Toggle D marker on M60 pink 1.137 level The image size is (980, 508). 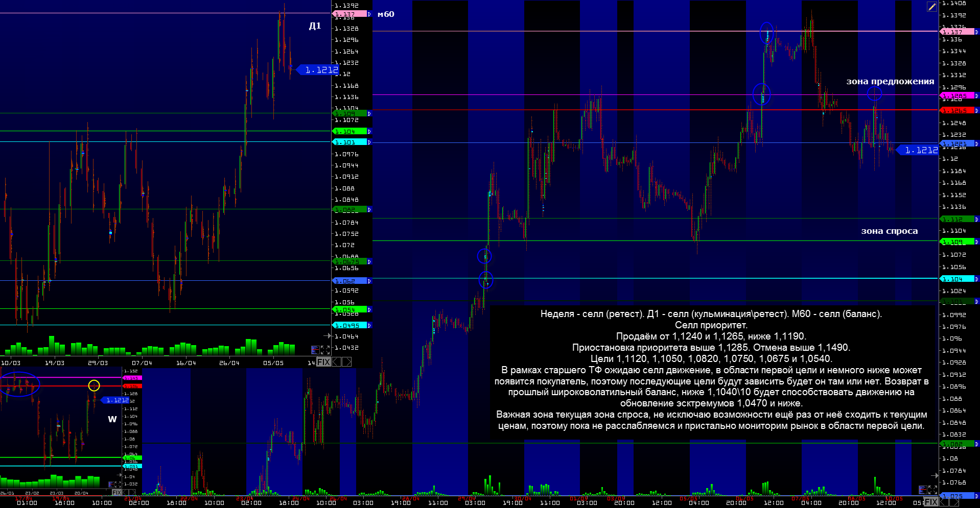pos(976,32)
